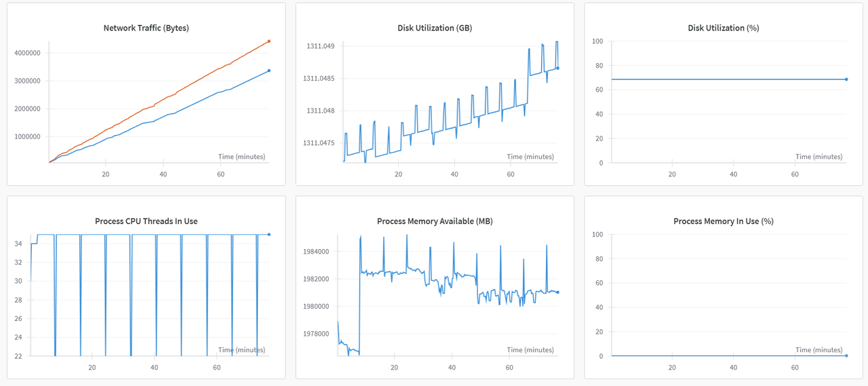Click the Process CPU Threads In Use title
The height and width of the screenshot is (386, 868).
pyautogui.click(x=146, y=221)
